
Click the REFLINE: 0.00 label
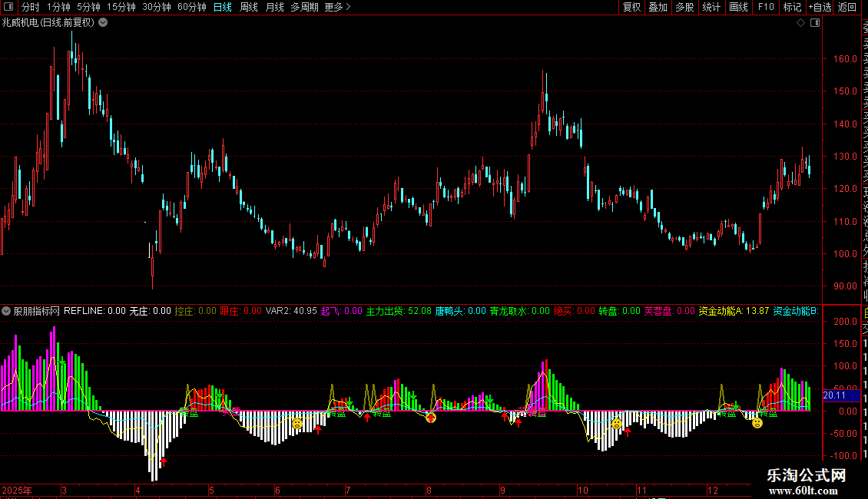[94, 311]
